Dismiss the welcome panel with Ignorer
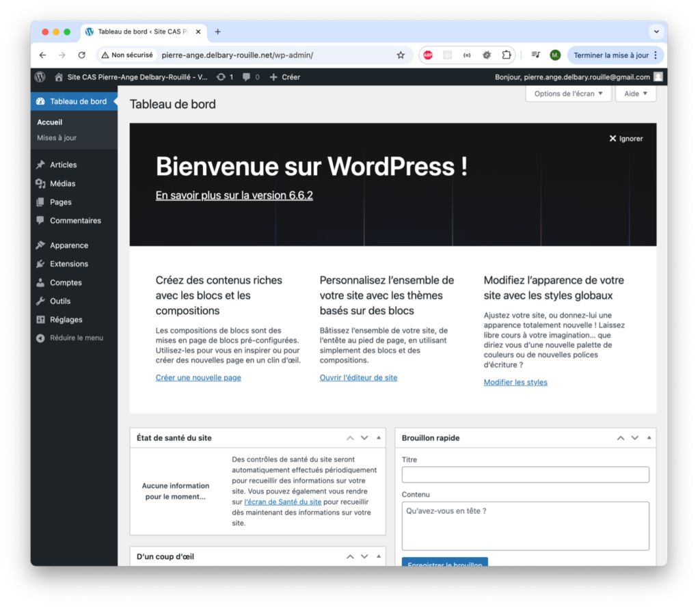 [x=626, y=138]
